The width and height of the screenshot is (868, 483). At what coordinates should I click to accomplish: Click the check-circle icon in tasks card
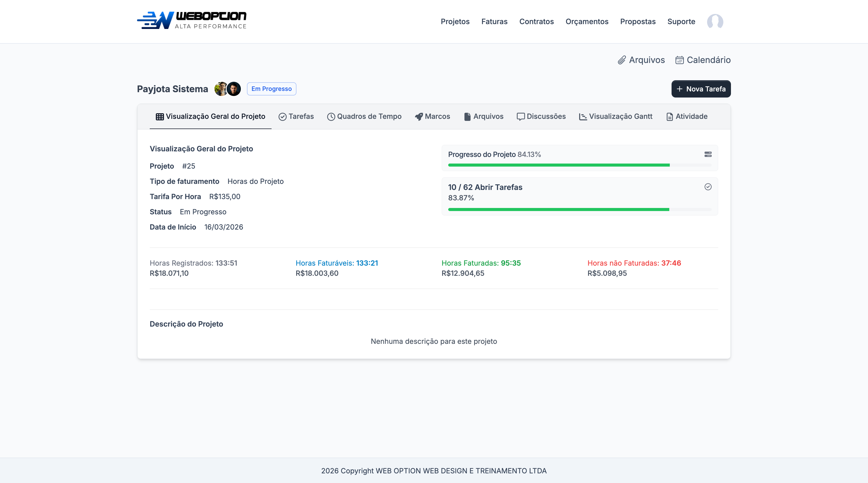click(708, 187)
